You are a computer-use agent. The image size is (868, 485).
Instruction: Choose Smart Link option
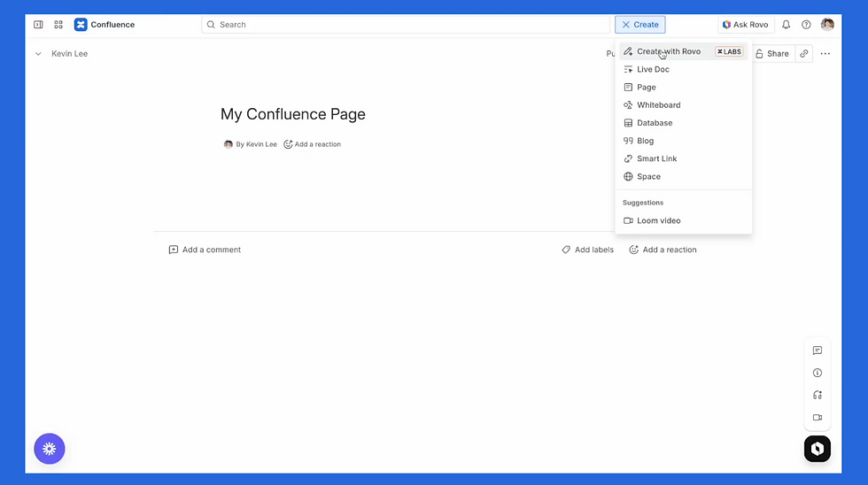tap(684, 158)
